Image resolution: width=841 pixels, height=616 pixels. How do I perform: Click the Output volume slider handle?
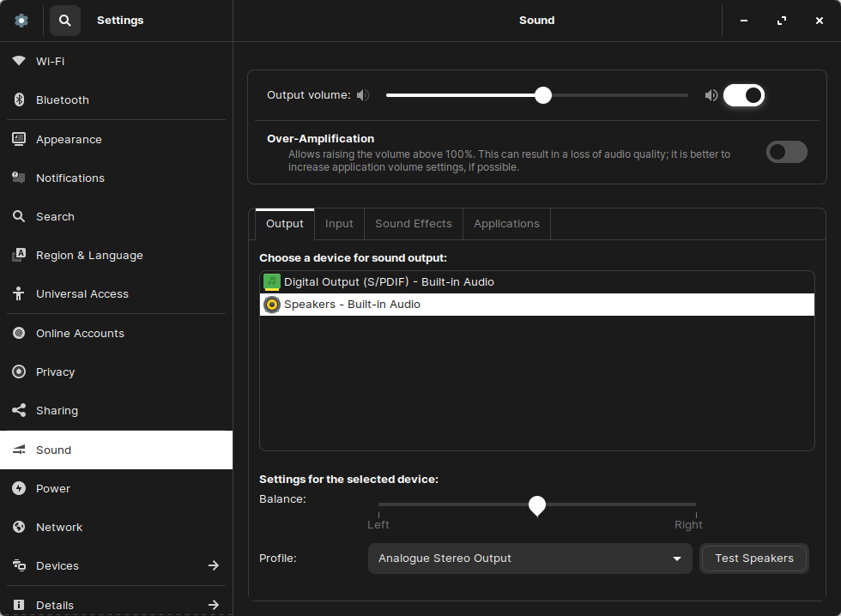tap(543, 95)
